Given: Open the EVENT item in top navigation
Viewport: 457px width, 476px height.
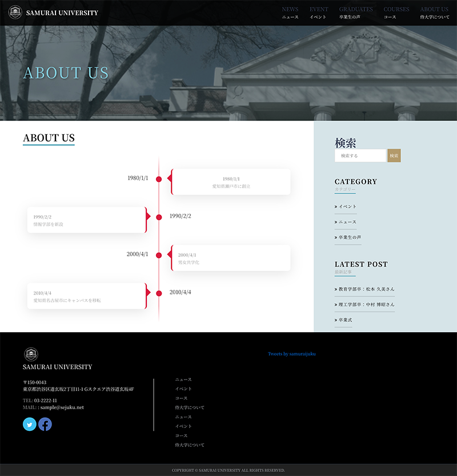Looking at the screenshot, I should pyautogui.click(x=319, y=13).
